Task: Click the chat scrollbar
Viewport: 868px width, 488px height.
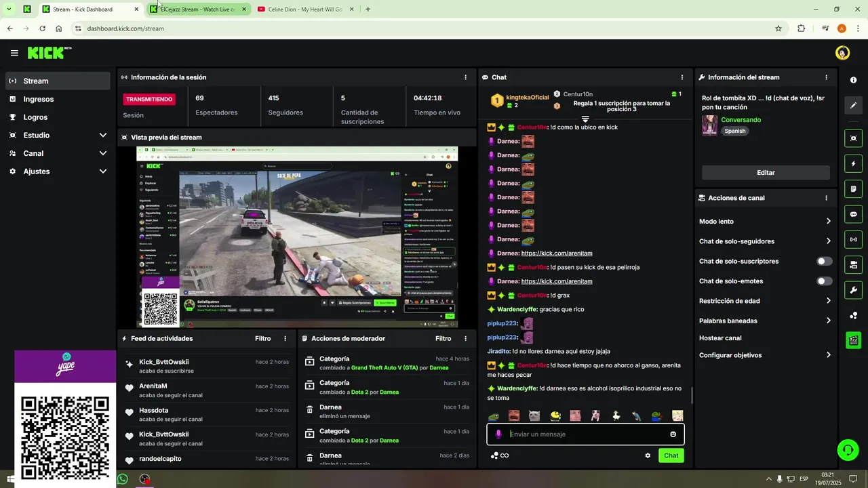Action: click(x=691, y=395)
